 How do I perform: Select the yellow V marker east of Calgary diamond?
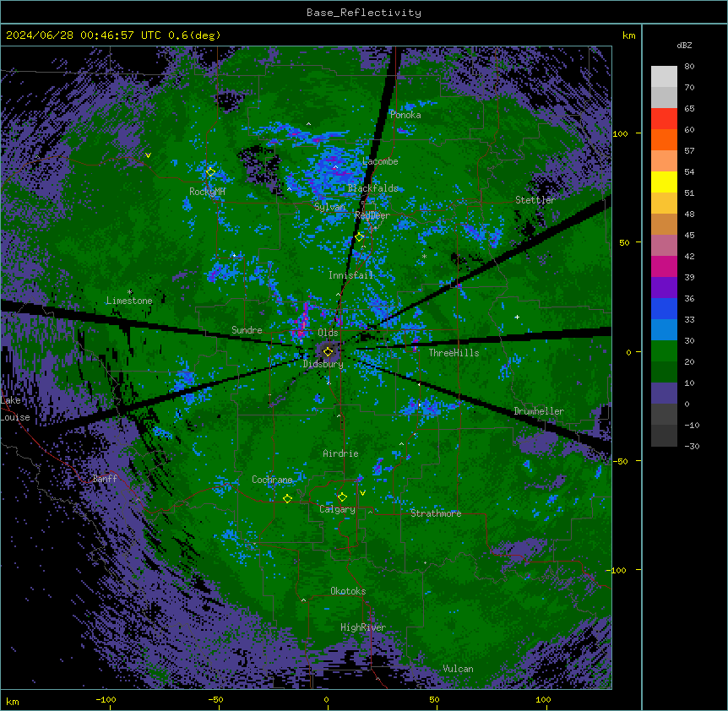362,493
